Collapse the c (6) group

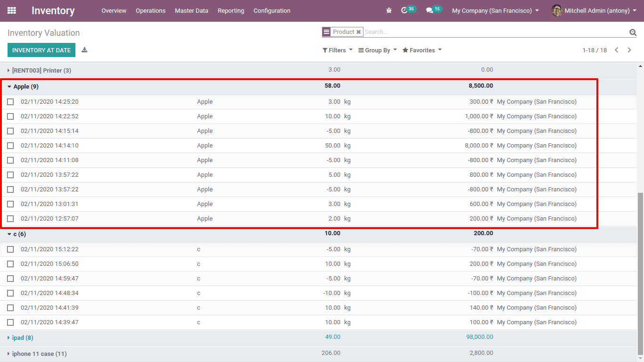[x=17, y=234]
